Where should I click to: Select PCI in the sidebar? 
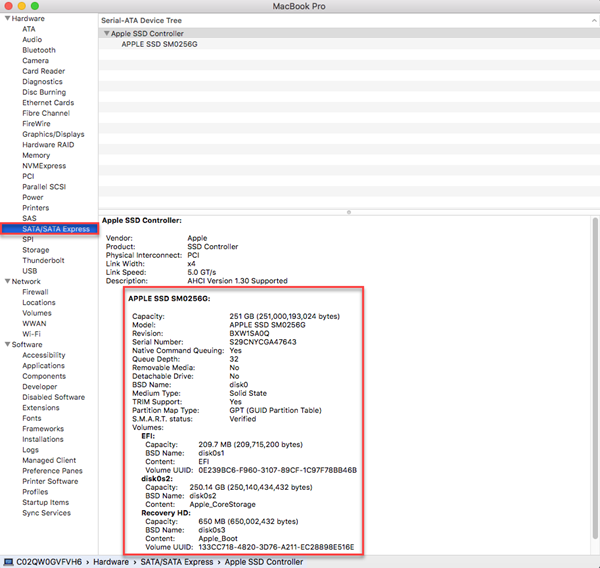[28, 176]
